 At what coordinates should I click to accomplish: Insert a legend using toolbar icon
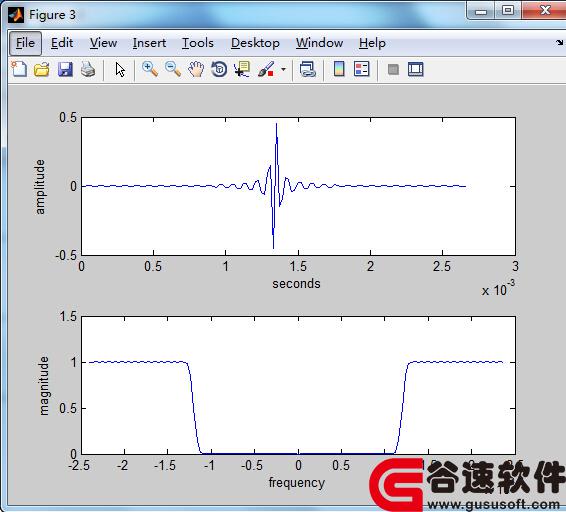(362, 69)
